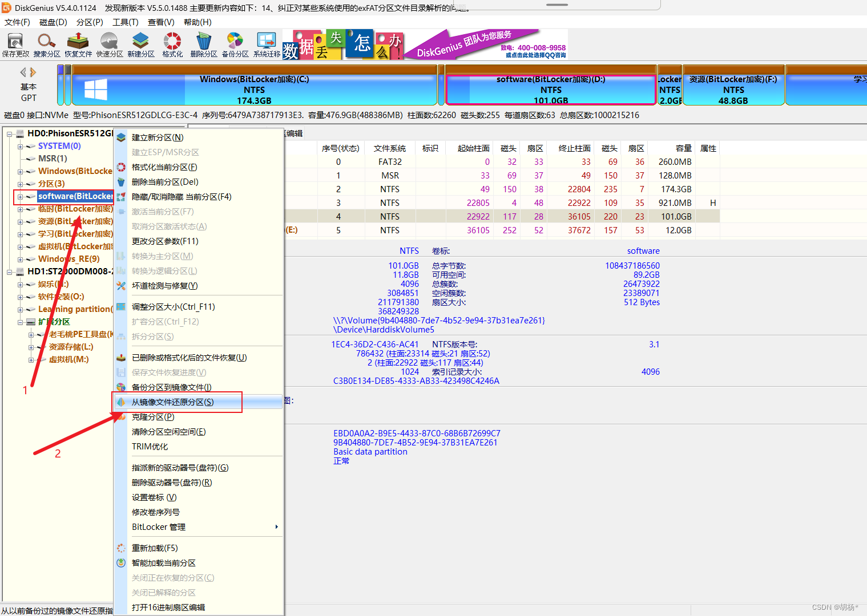Expand the Windows(BitLocker) tree node
The height and width of the screenshot is (616, 867).
(21, 172)
